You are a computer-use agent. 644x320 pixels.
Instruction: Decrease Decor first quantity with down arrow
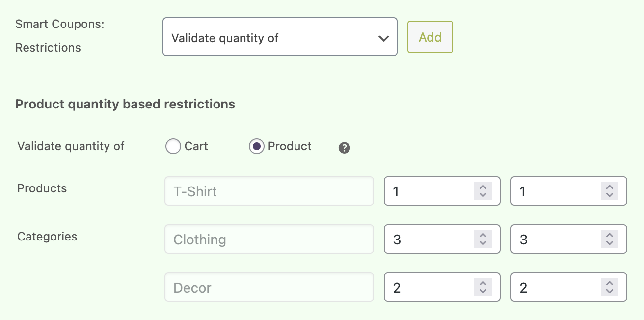[483, 291]
